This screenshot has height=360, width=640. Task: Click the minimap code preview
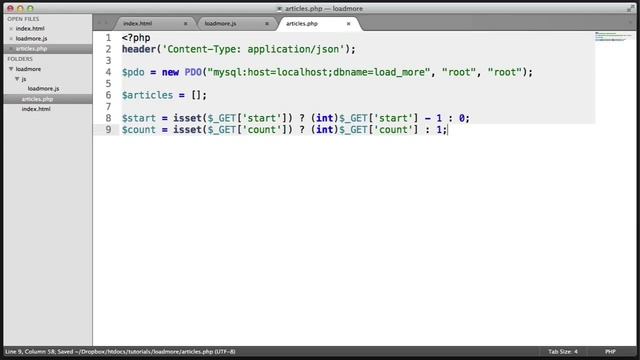click(x=613, y=37)
